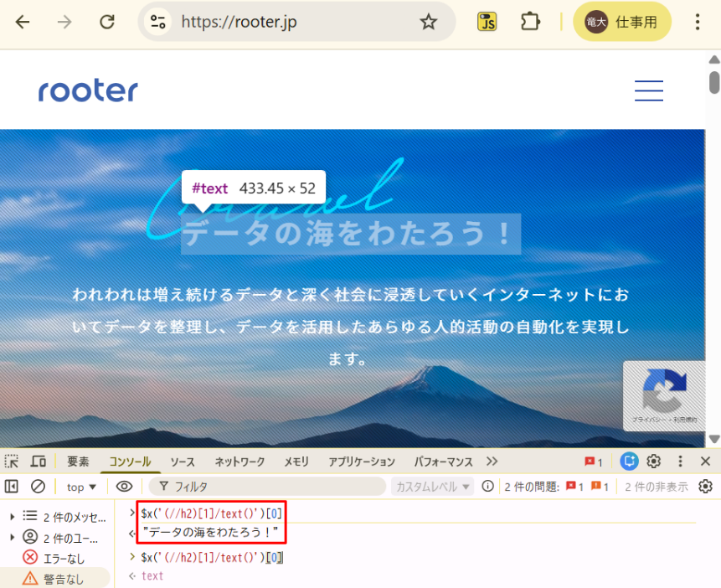This screenshot has height=588, width=721.
Task: Open the rooter site hamburger menu
Action: [x=648, y=90]
